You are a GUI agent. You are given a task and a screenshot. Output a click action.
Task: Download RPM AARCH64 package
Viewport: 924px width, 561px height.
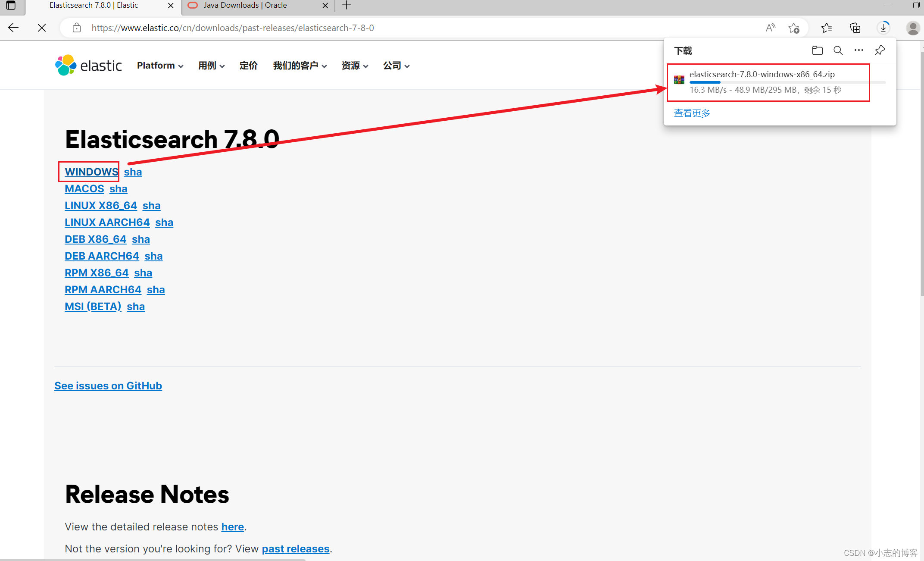coord(103,289)
